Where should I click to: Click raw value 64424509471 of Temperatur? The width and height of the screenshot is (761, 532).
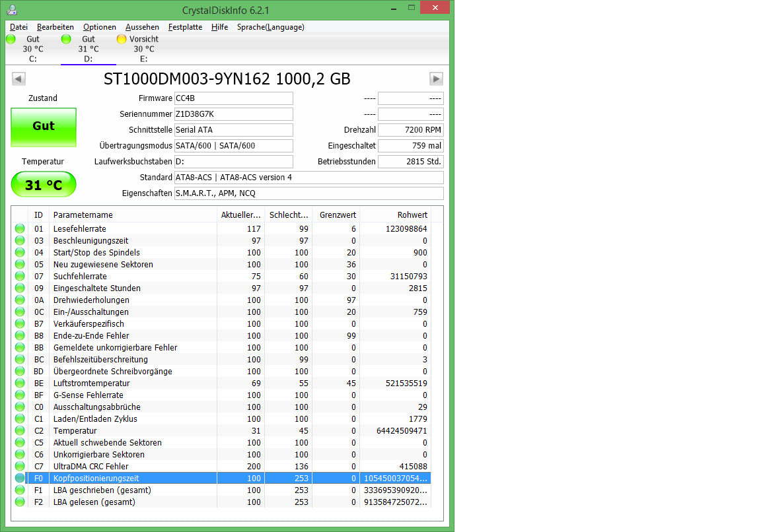402,430
